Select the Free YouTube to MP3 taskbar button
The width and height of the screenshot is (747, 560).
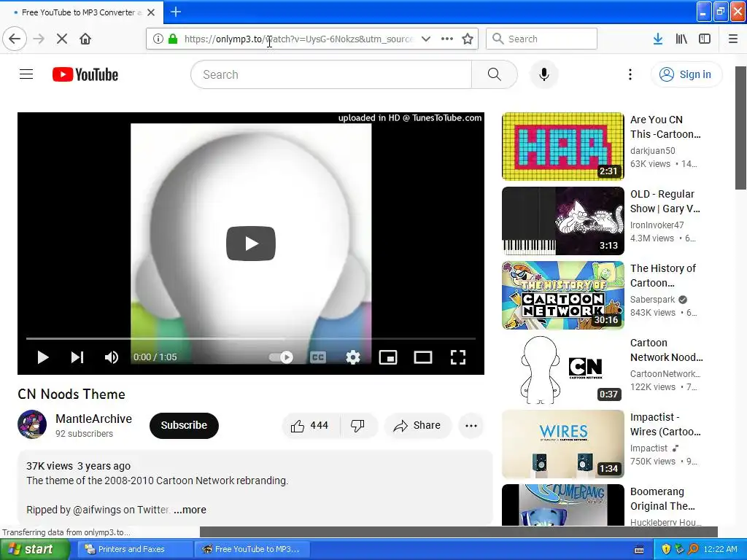(252, 549)
